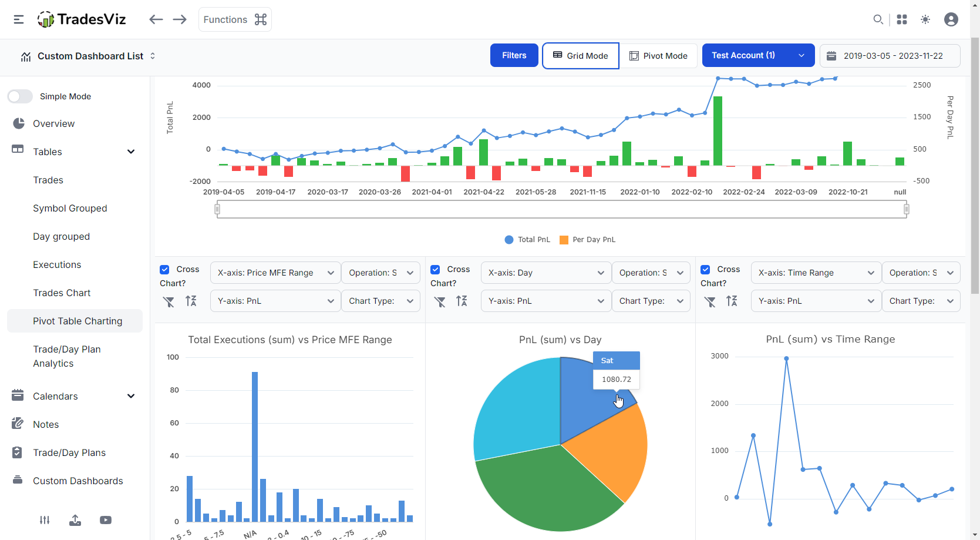The height and width of the screenshot is (540, 980).
Task: Open the hamburger sidebar menu
Action: [19, 19]
